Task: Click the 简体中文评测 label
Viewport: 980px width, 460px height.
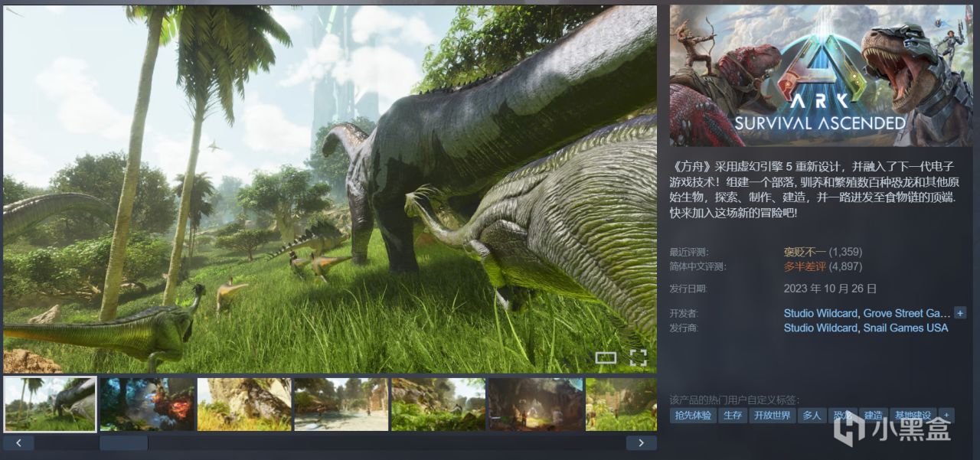Action: point(697,266)
